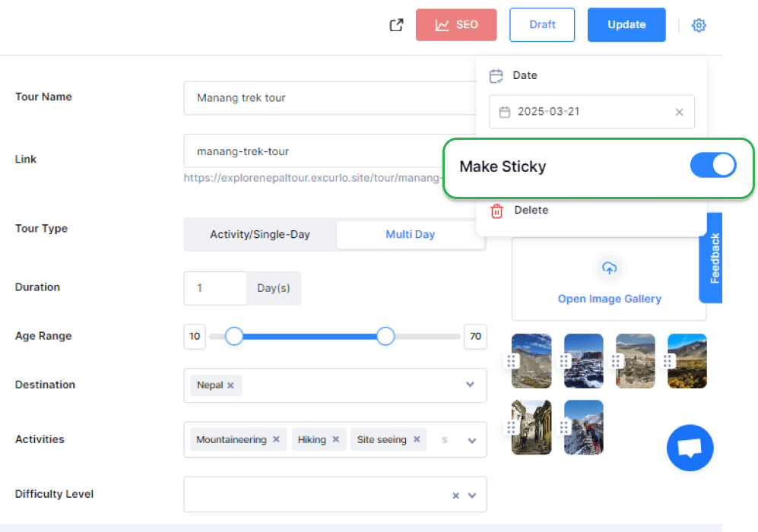The width and height of the screenshot is (758, 532).
Task: Select the snowy village gallery thumbnail
Action: [583, 361]
